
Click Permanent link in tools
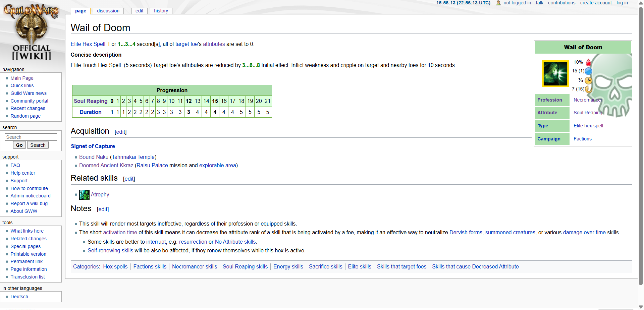point(26,261)
